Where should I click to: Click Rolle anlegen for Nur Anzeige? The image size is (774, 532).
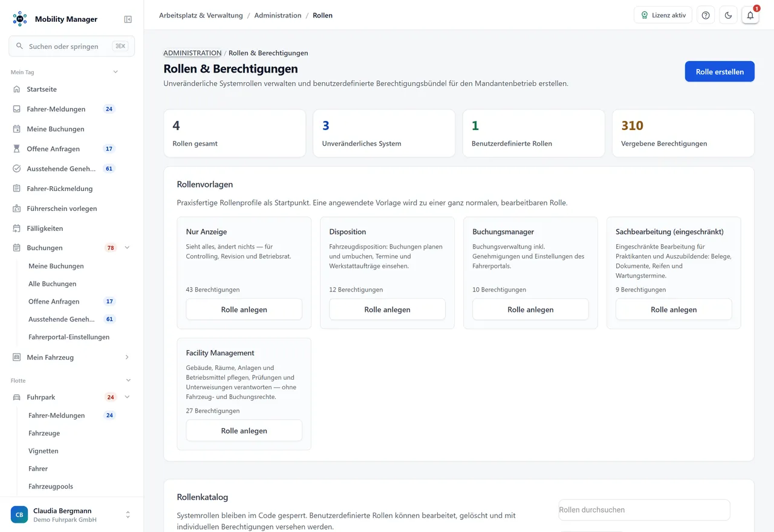click(244, 310)
